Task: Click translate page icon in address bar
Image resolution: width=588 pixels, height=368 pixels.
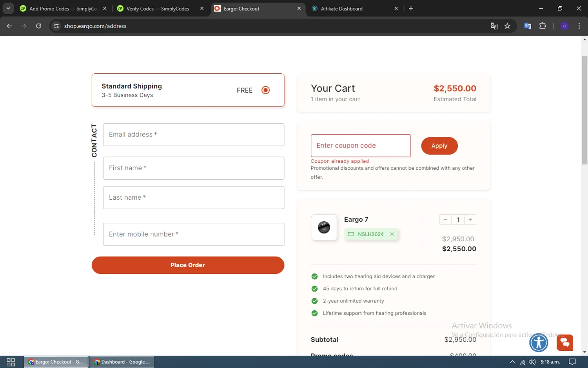Action: coord(494,26)
